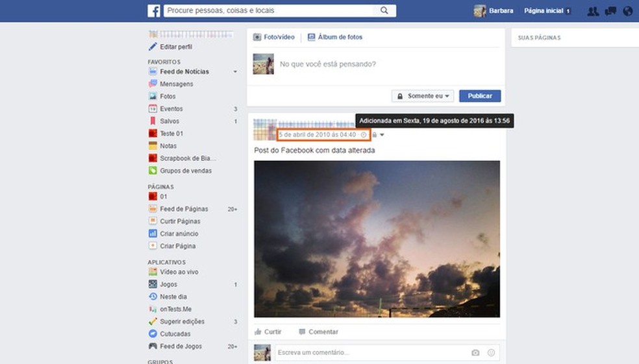The width and height of the screenshot is (639, 364).
Task: Click the Publicar button
Action: point(480,96)
